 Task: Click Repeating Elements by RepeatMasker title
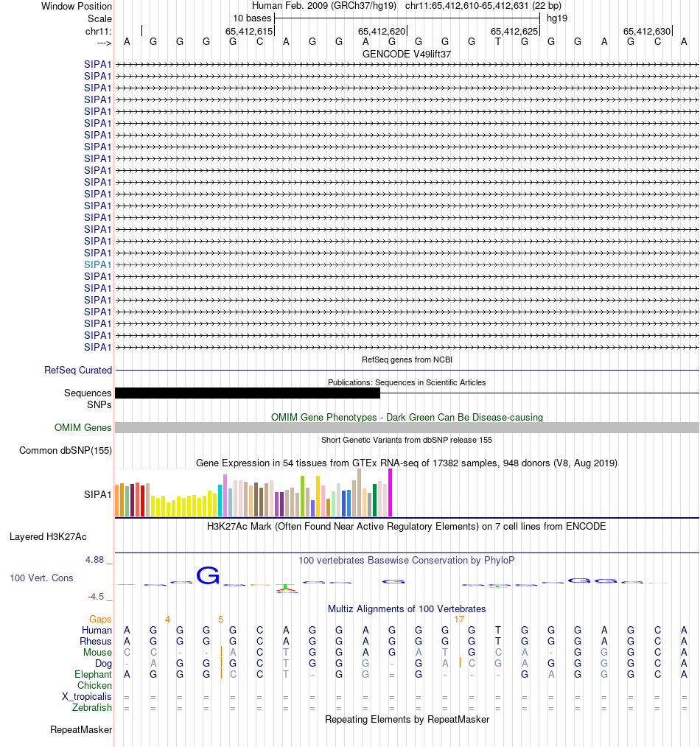(407, 719)
